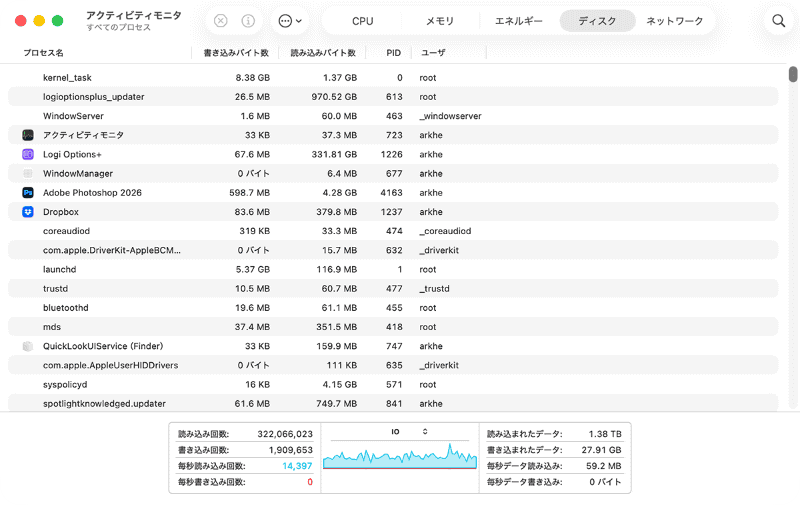
Task: Click the search magnifier icon
Action: (779, 21)
